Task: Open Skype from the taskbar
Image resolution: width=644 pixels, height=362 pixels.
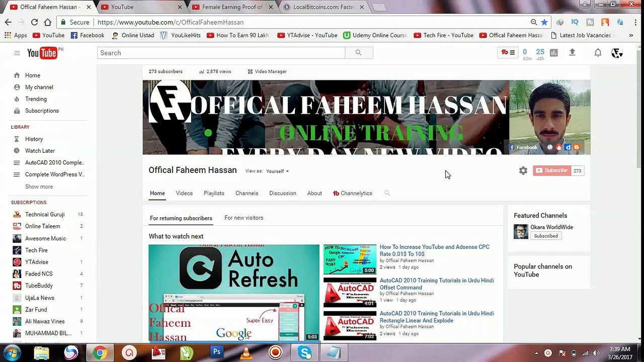Action: [304, 352]
